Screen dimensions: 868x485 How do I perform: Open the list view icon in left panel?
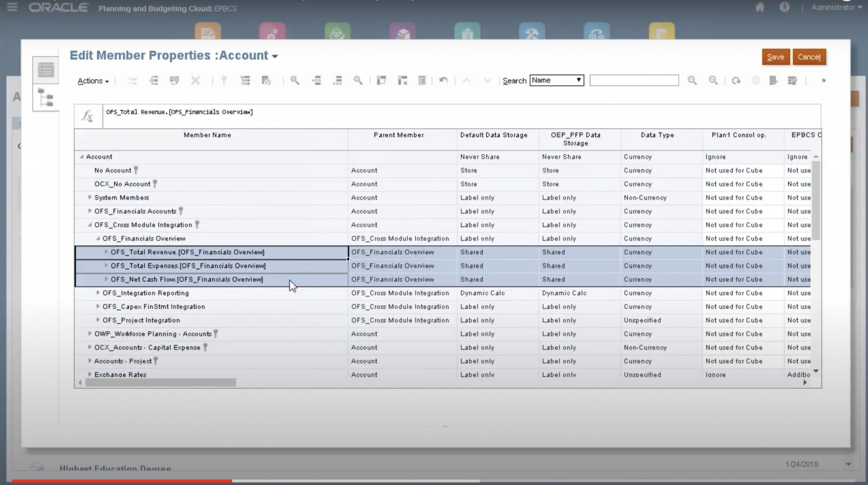(46, 70)
